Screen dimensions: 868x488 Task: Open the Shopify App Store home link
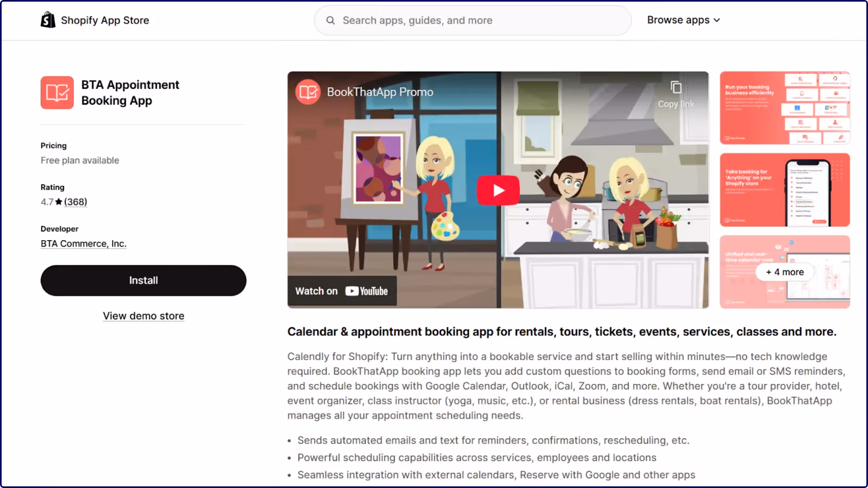(95, 20)
